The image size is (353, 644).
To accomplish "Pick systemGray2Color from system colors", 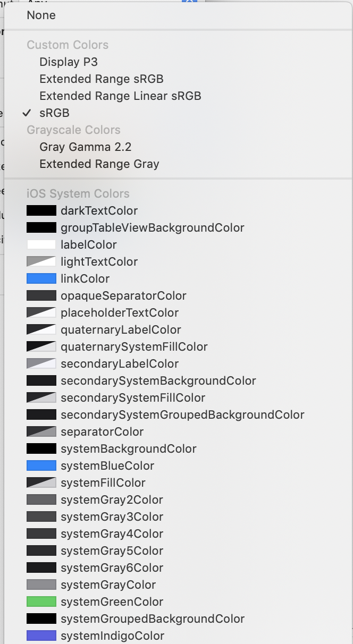I will 112,500.
